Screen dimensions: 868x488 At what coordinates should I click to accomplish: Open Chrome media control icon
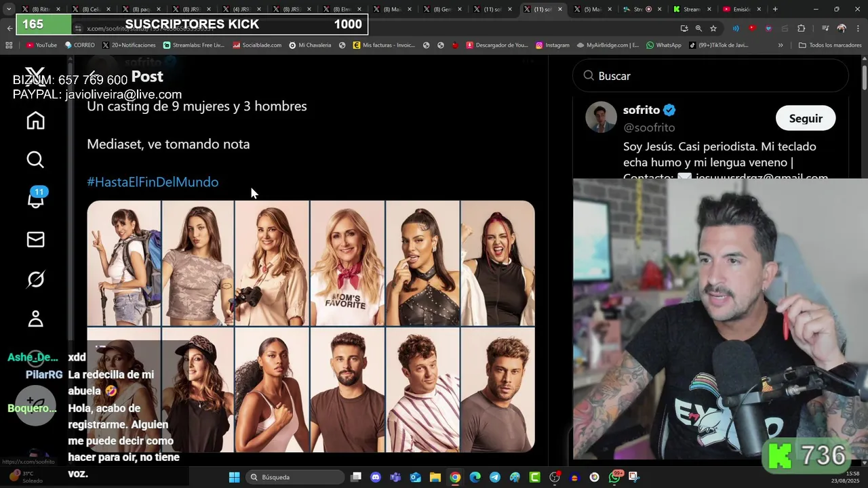[825, 28]
